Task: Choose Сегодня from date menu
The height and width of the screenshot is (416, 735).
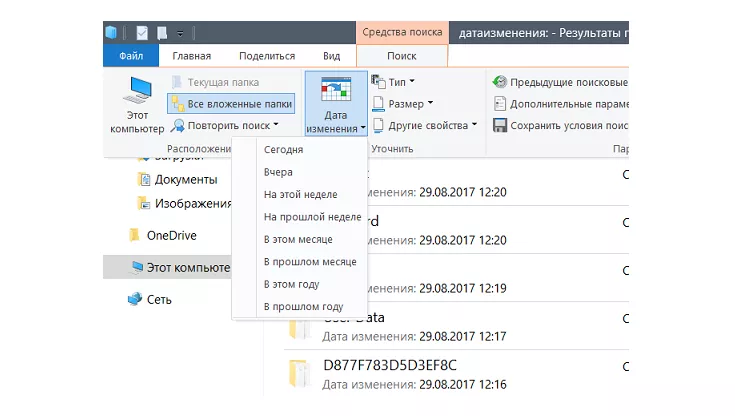Action: pyautogui.click(x=300, y=150)
